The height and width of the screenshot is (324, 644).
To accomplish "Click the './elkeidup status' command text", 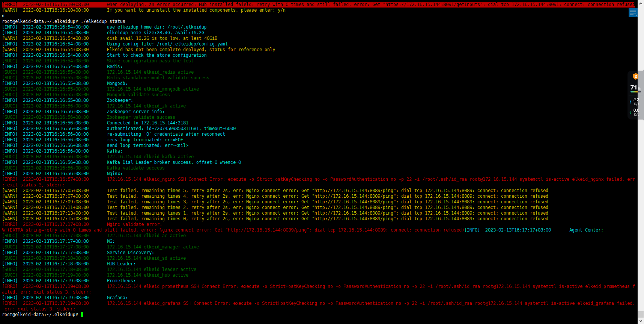I will click(103, 21).
